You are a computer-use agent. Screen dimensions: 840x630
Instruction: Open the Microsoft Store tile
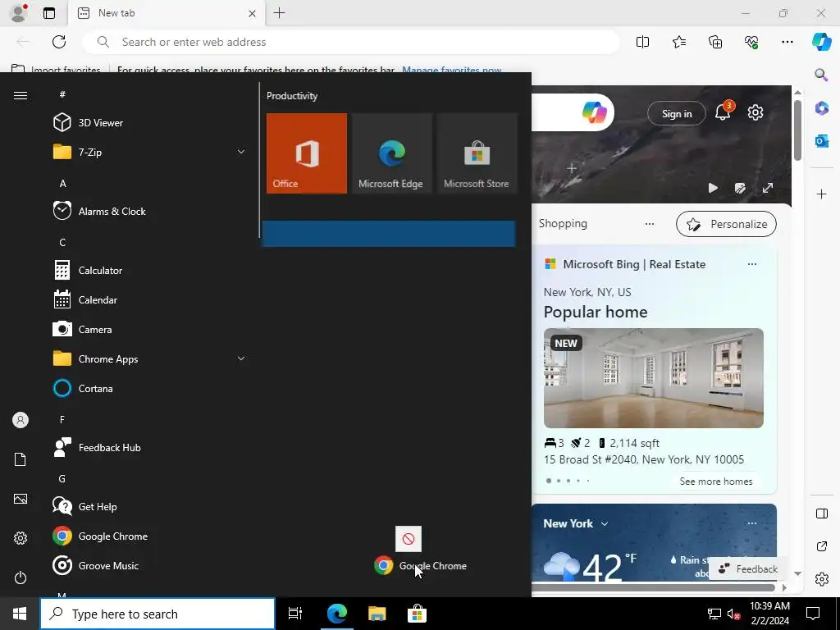(477, 153)
